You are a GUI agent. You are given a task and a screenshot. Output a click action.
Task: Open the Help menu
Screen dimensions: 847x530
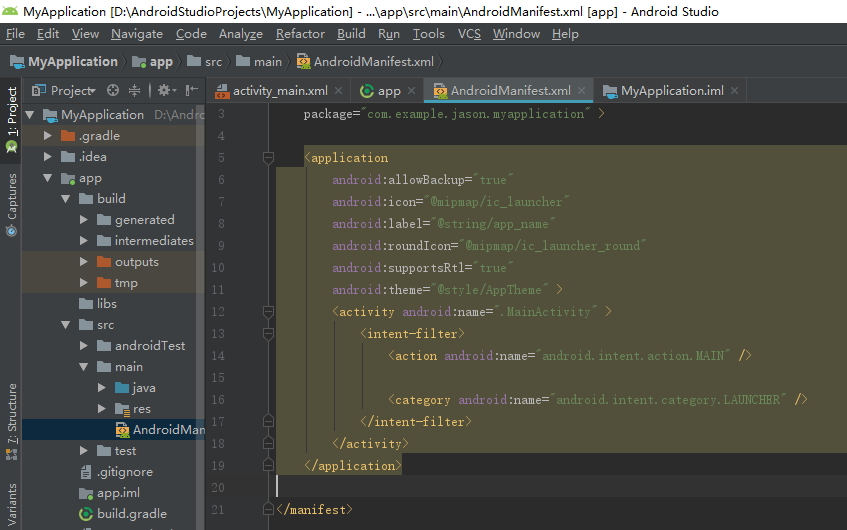(x=565, y=34)
